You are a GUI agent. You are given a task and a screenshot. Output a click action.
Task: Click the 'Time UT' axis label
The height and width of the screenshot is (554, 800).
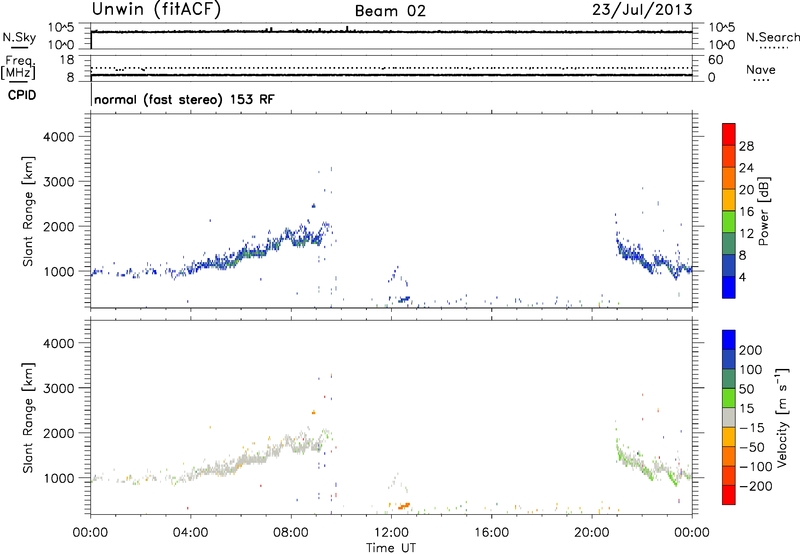[x=391, y=547]
